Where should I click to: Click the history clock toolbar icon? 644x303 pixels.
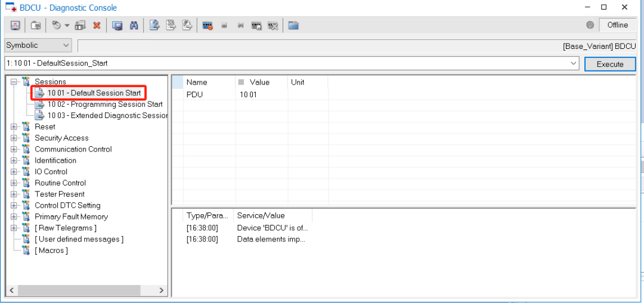(57, 26)
